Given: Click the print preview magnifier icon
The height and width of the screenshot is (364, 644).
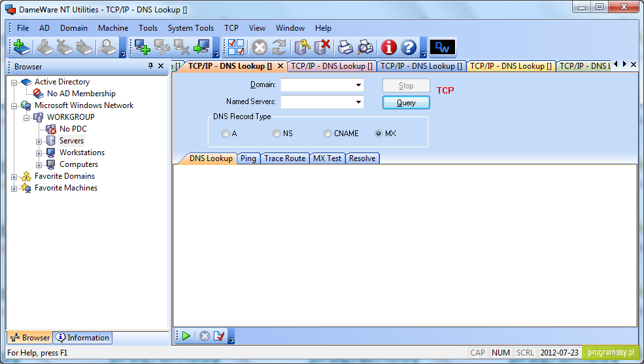Looking at the screenshot, I should (365, 47).
